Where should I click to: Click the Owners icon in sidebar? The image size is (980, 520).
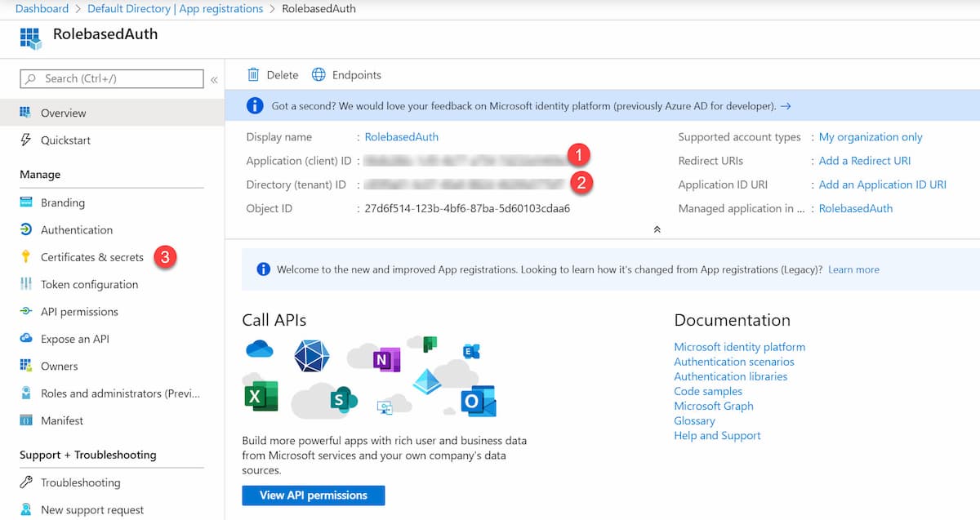point(25,366)
